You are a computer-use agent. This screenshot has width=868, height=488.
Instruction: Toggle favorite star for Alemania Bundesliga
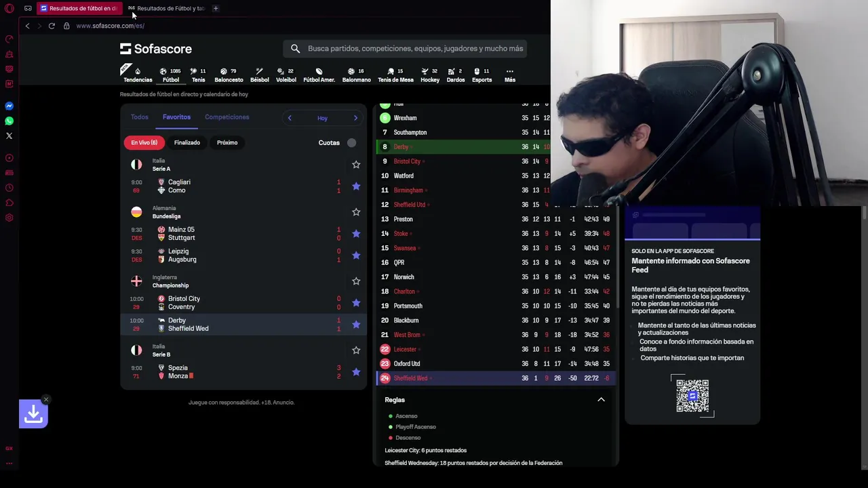point(356,212)
